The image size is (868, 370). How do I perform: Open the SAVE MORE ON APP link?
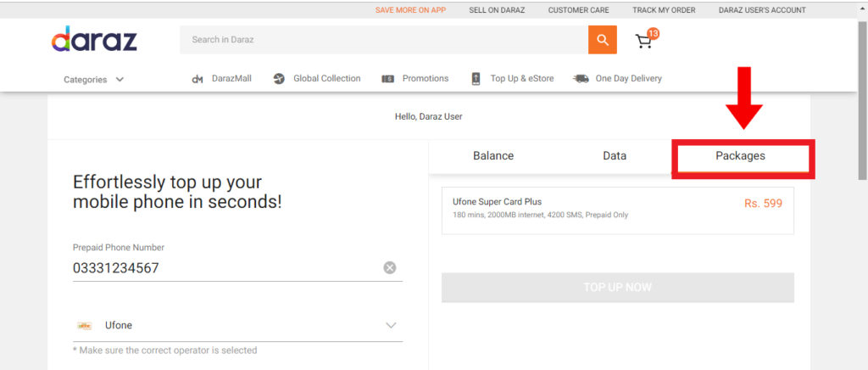(x=410, y=10)
